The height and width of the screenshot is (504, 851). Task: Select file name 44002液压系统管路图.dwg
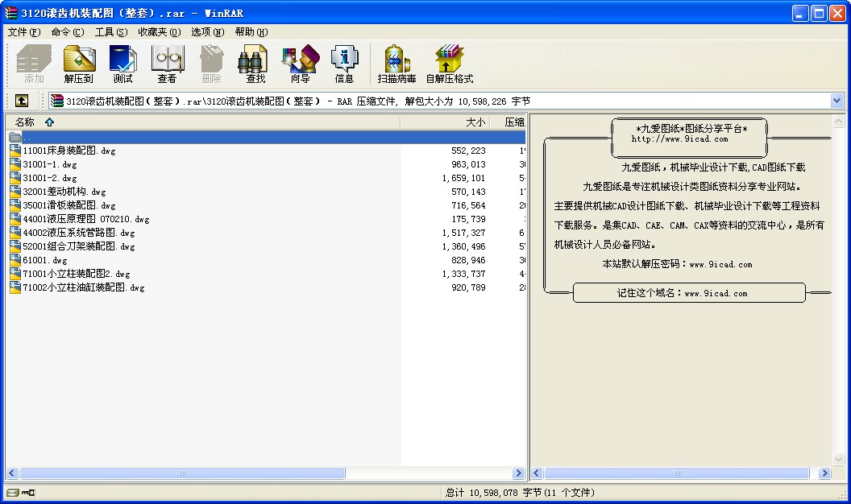[79, 233]
